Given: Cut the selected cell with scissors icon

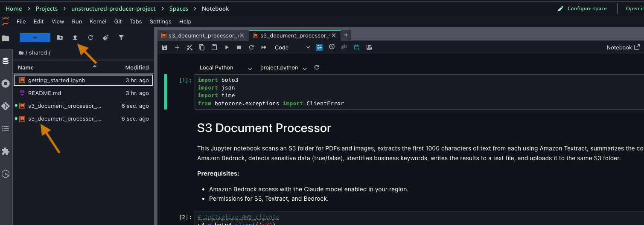Looking at the screenshot, I should [x=189, y=47].
